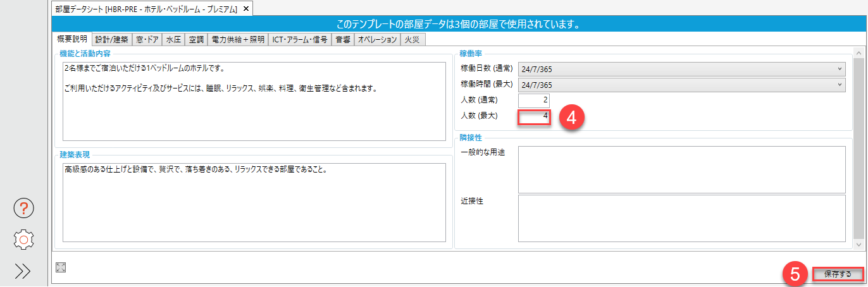Switch to the 設計/建築 tab
The width and height of the screenshot is (868, 287).
click(111, 39)
